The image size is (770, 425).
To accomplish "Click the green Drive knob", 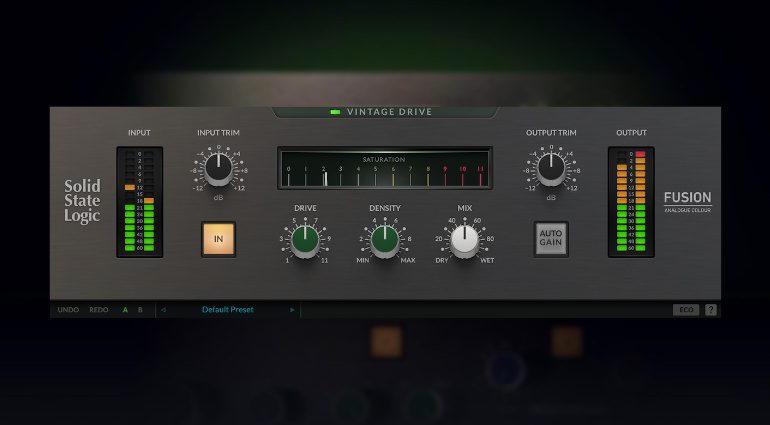I will 305,239.
